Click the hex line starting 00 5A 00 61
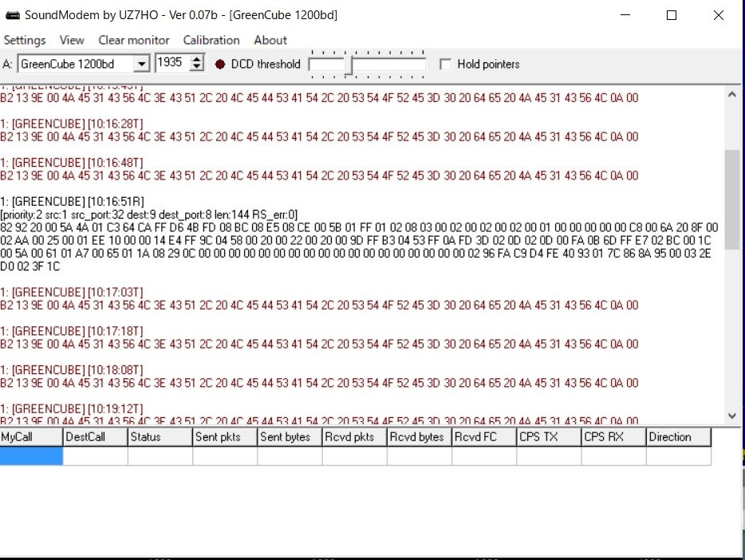 (x=356, y=253)
